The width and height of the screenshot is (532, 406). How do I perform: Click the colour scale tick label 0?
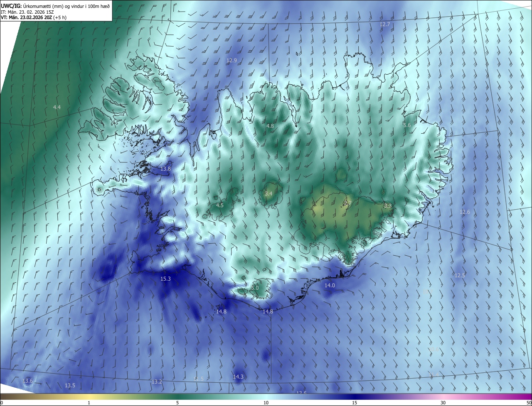[2, 403]
